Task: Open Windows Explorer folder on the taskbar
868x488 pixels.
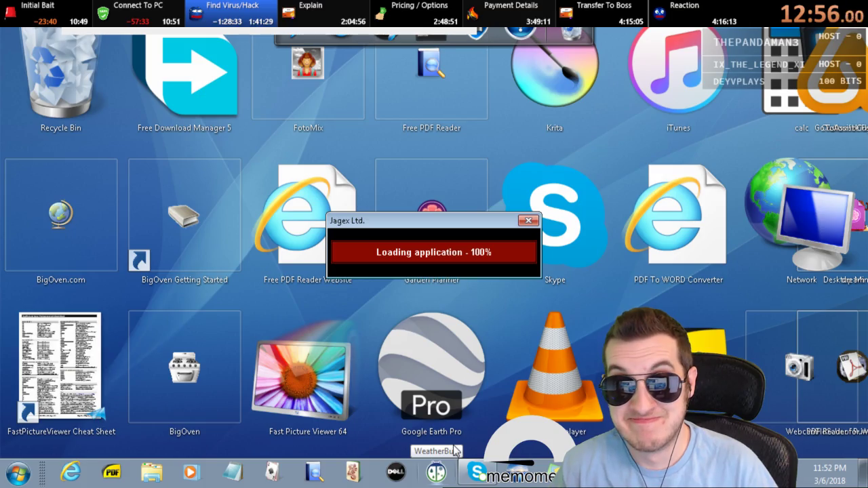Action: pos(151,472)
